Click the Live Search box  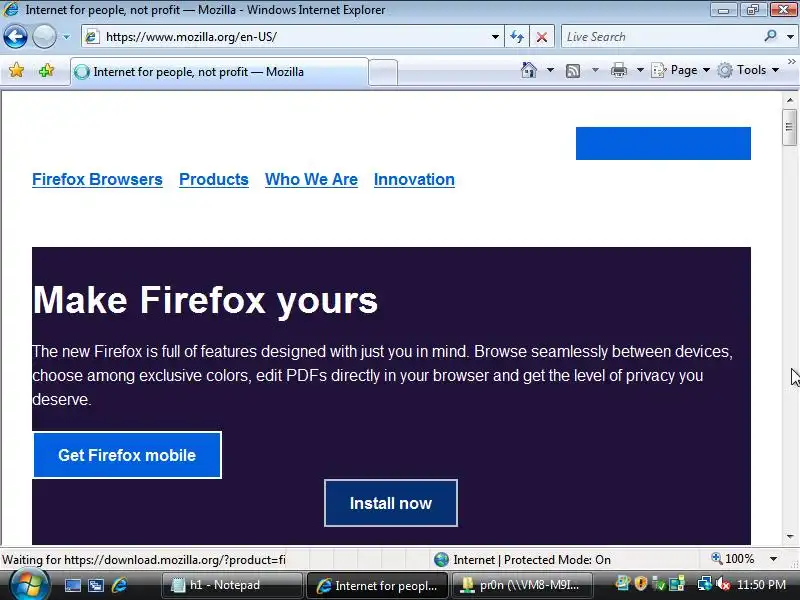pos(661,37)
